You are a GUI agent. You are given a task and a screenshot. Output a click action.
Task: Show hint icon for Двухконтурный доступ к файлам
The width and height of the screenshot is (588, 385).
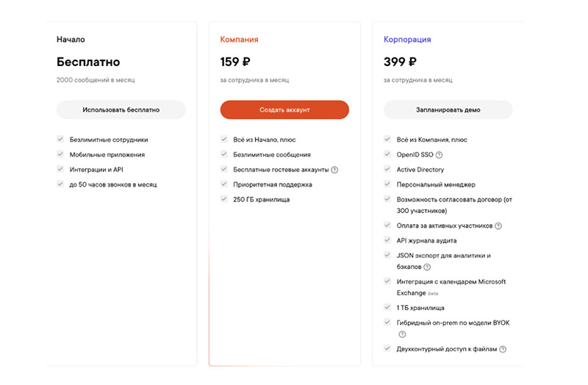tap(503, 350)
